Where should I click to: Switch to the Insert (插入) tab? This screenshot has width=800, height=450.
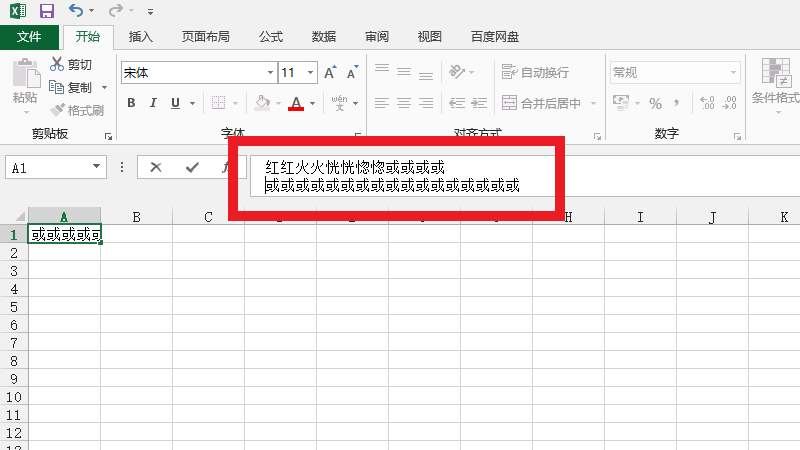coord(141,37)
